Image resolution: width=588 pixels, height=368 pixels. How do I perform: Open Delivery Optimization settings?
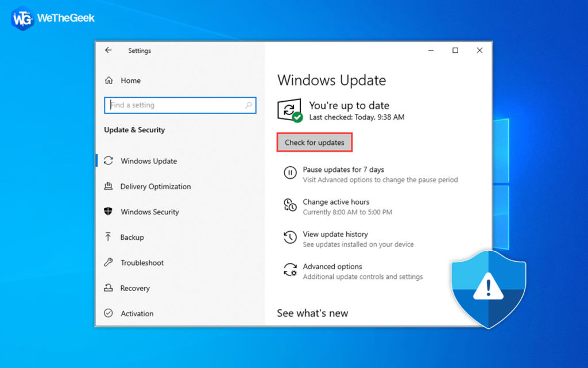tap(156, 186)
